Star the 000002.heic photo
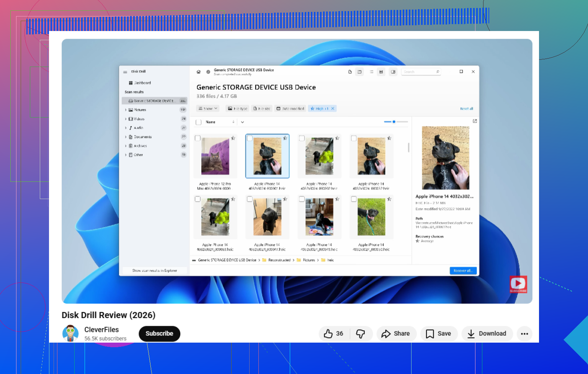The image size is (588, 374). [337, 138]
